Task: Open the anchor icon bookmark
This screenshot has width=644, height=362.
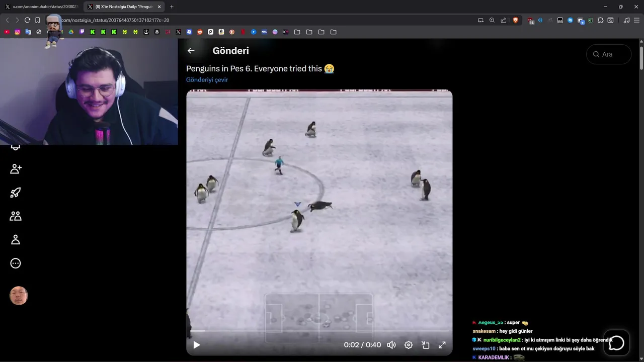Action: pos(146,32)
